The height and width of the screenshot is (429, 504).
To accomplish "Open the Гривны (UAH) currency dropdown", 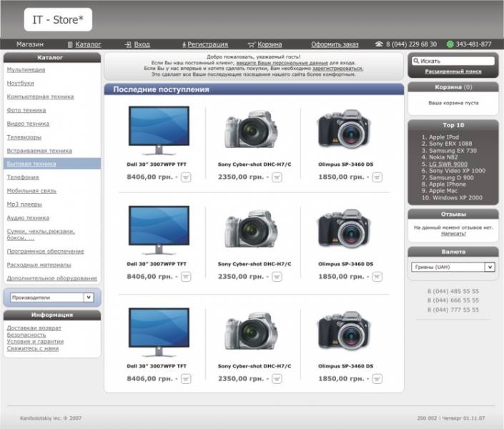I will coord(453,267).
